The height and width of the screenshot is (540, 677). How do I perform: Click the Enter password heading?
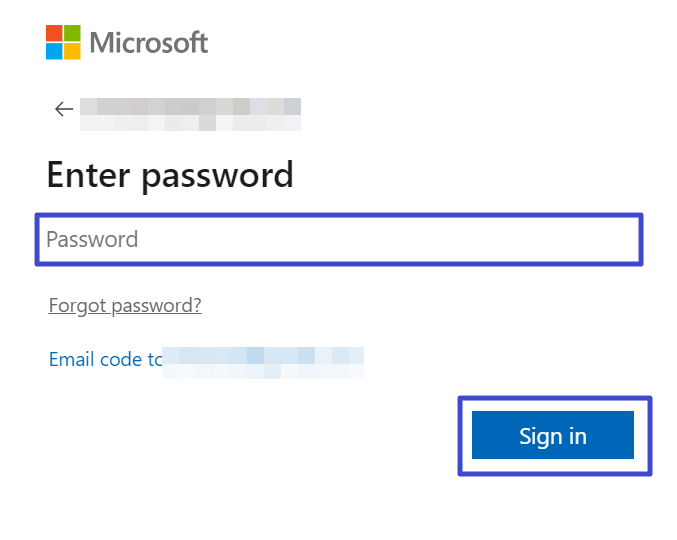[x=170, y=175]
